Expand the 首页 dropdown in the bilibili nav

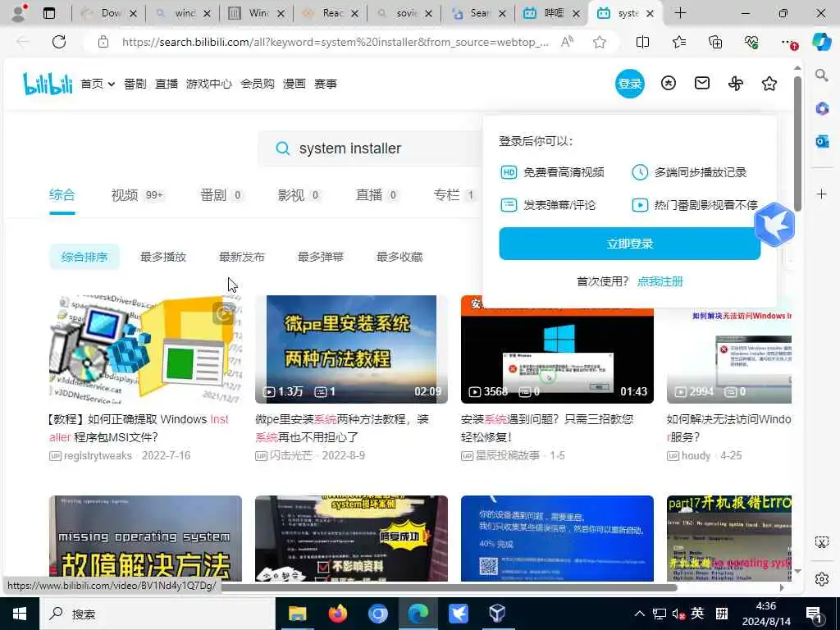98,84
